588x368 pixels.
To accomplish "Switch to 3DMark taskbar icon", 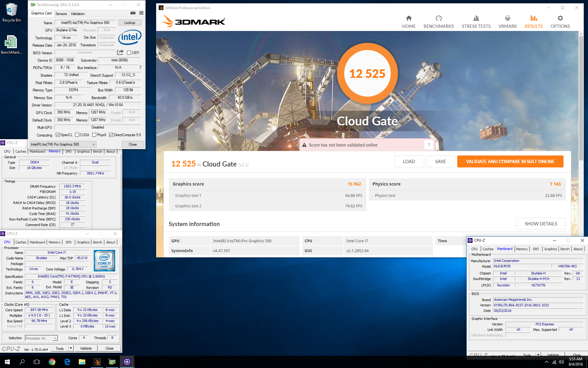I will click(97, 362).
